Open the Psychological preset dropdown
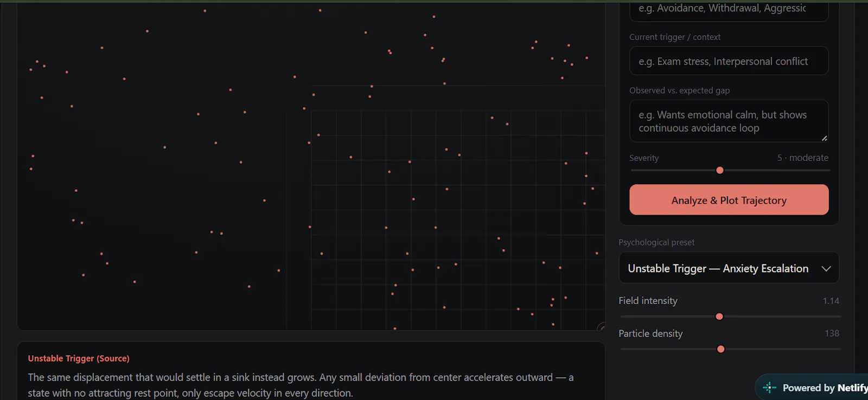 click(x=729, y=268)
